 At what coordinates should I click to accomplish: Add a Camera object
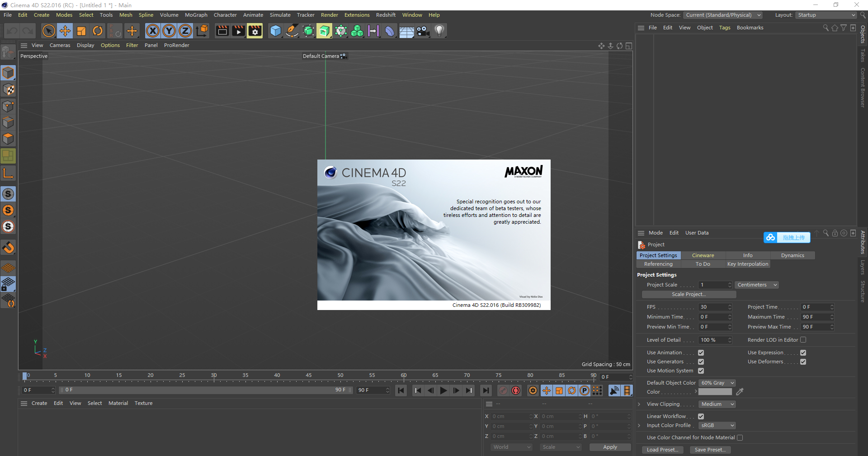[423, 31]
